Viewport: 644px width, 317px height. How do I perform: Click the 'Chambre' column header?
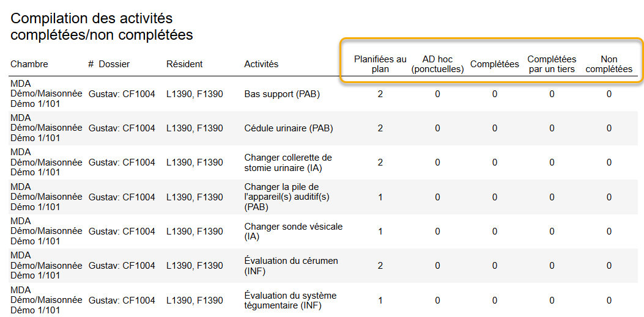(29, 64)
